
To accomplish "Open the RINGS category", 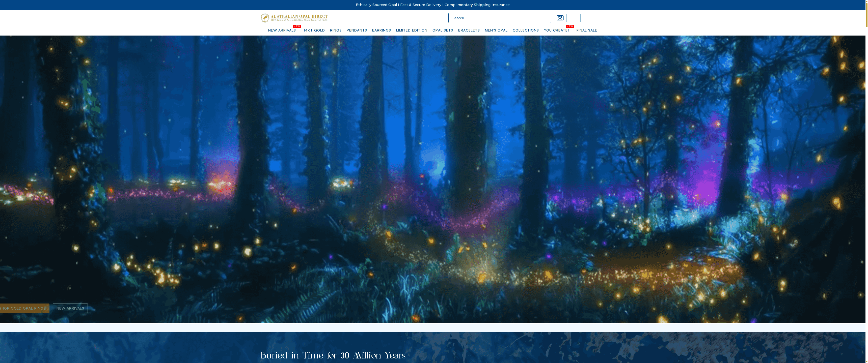I will tap(336, 30).
